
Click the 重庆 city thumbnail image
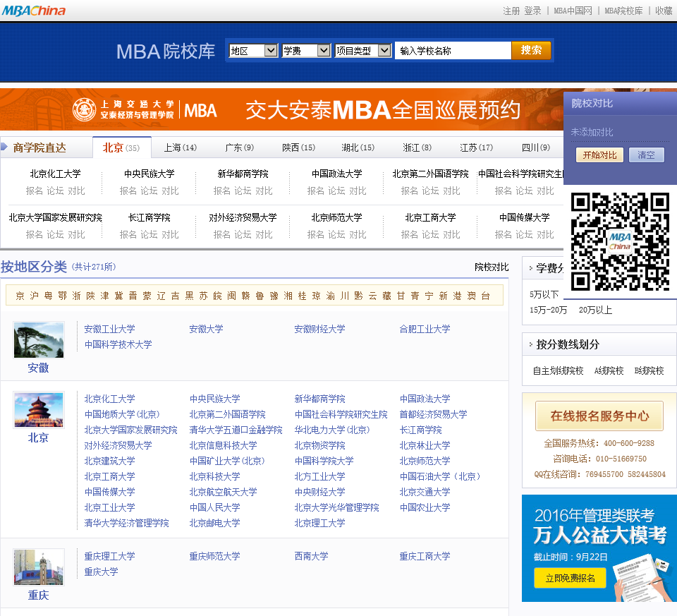tap(39, 567)
